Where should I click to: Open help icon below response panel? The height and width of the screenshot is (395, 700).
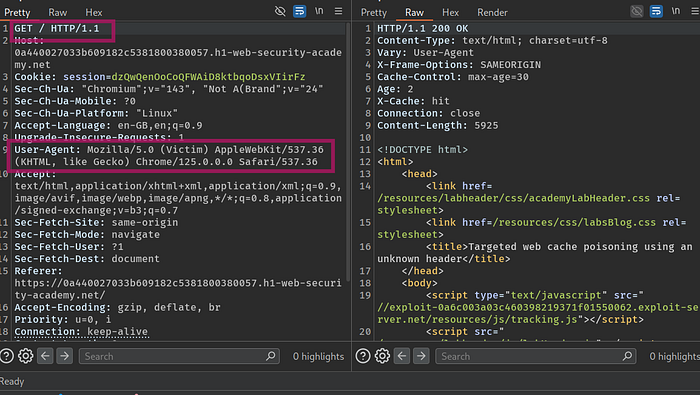pyautogui.click(x=363, y=356)
